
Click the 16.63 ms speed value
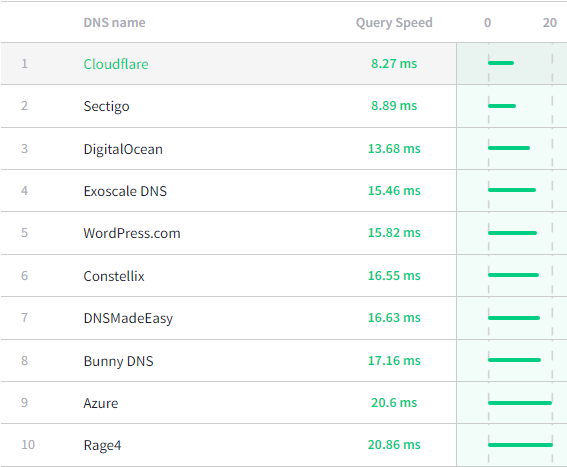coord(394,318)
